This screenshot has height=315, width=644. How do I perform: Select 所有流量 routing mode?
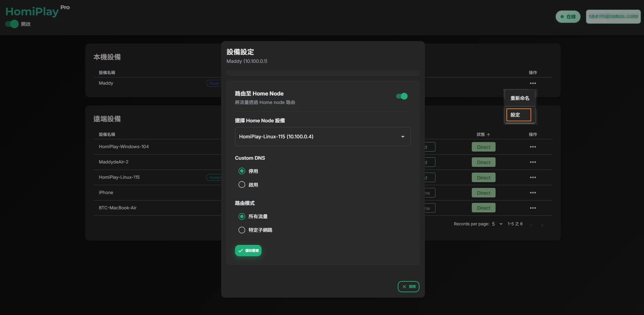coord(242,216)
